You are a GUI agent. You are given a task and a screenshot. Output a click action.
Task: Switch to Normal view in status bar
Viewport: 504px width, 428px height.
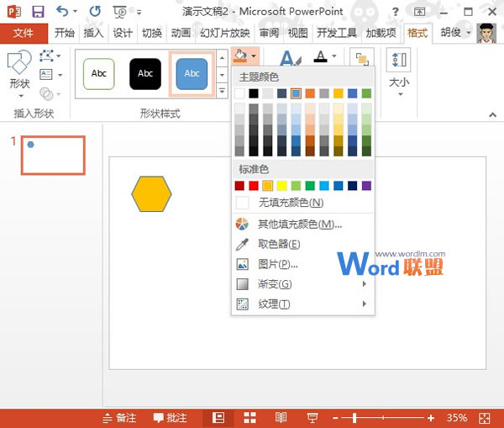click(218, 418)
